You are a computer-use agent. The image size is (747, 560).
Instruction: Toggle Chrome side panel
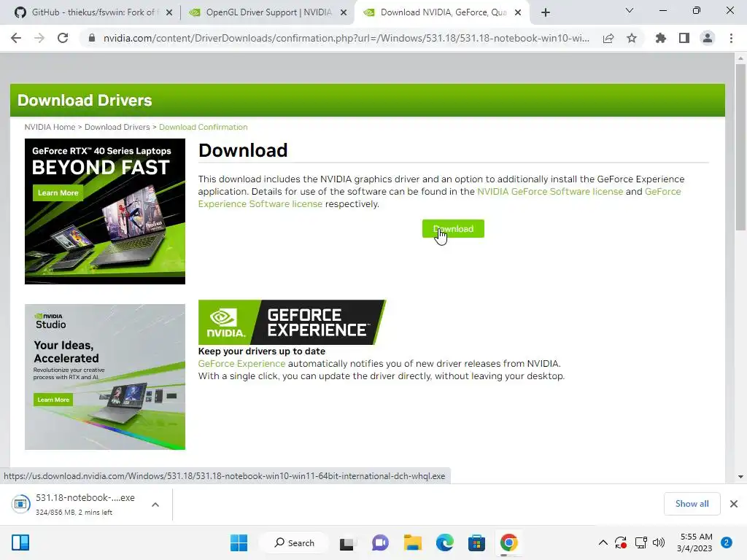[x=684, y=38]
